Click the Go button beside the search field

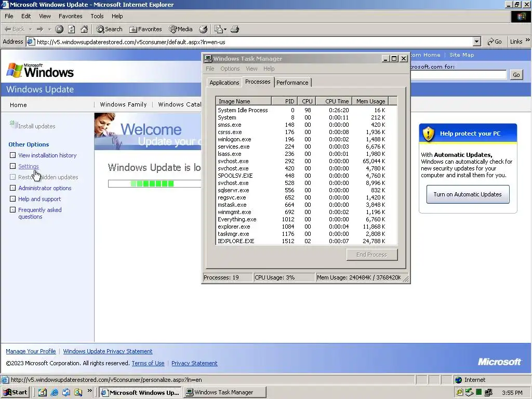[x=516, y=75]
